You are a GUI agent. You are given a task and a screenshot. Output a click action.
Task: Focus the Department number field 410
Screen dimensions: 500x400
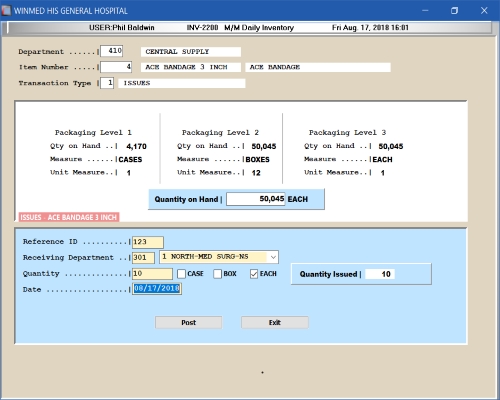tap(112, 51)
